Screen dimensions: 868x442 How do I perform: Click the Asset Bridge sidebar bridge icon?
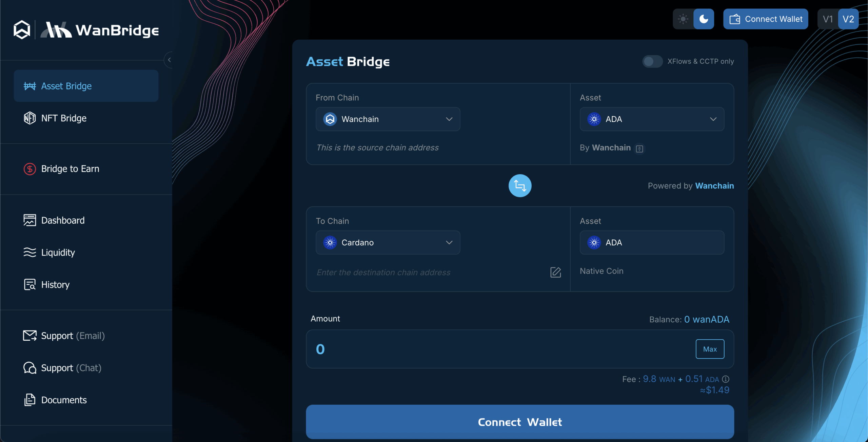pyautogui.click(x=29, y=86)
